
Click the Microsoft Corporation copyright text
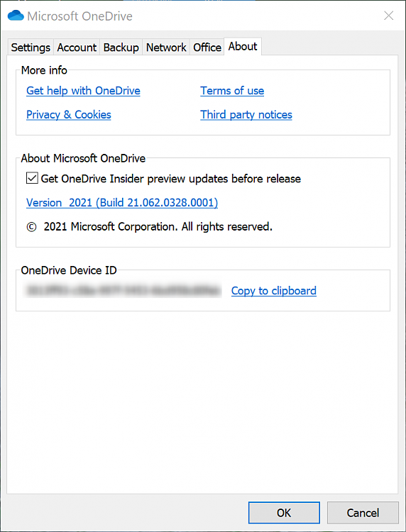149,227
